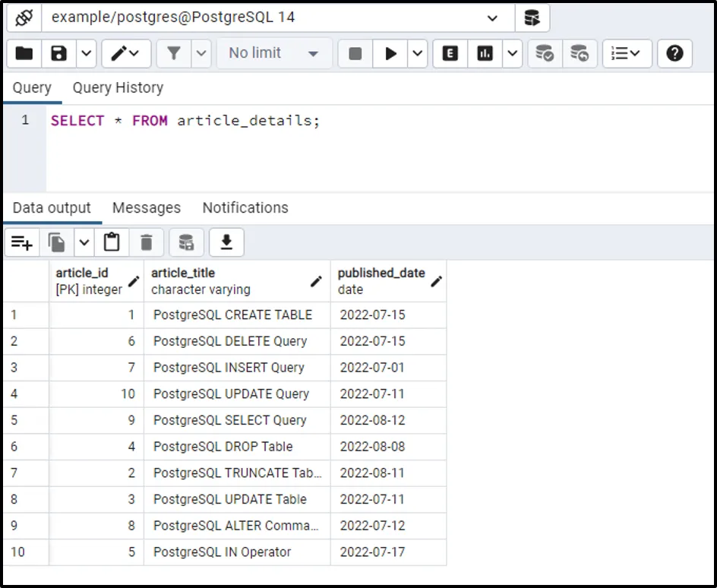
Task: Click the Rollback database icon
Action: [580, 53]
